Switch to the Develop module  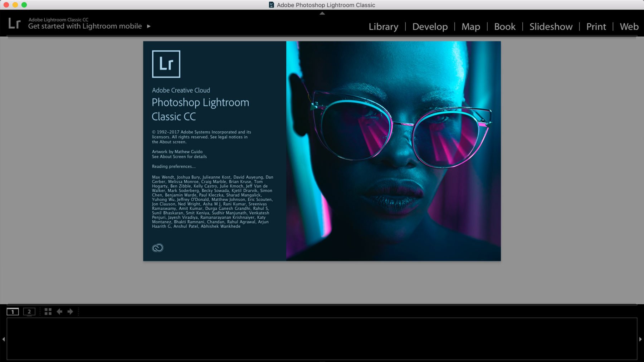click(x=430, y=27)
